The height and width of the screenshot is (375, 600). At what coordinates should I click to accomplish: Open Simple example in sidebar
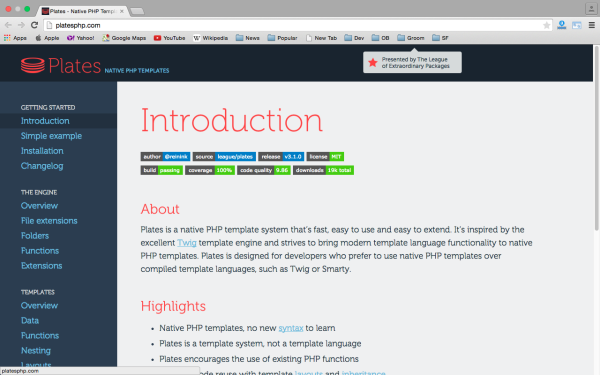[x=51, y=136]
